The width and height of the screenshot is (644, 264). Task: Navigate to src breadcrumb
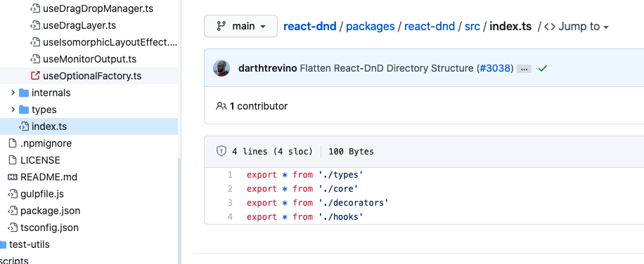tap(472, 26)
